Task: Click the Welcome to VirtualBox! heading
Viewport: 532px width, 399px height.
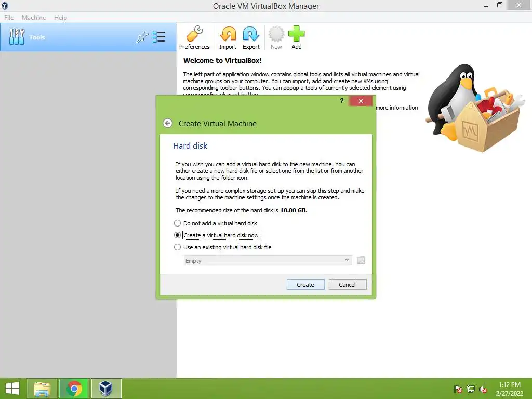Action: coord(222,61)
